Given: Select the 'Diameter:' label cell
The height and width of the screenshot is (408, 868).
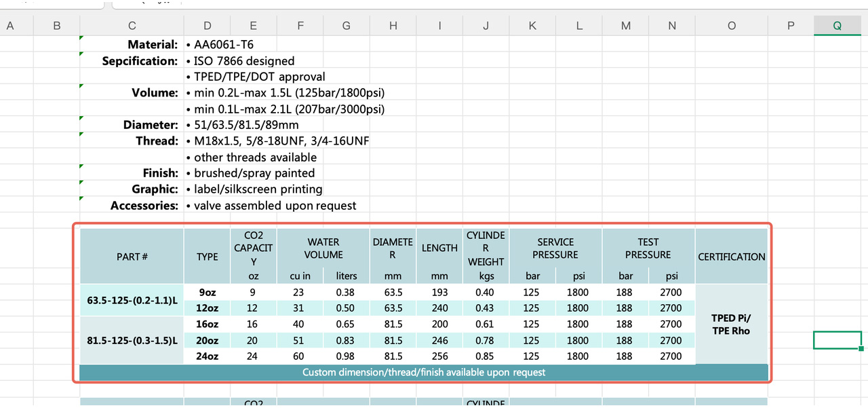Looking at the screenshot, I should pyautogui.click(x=132, y=125).
